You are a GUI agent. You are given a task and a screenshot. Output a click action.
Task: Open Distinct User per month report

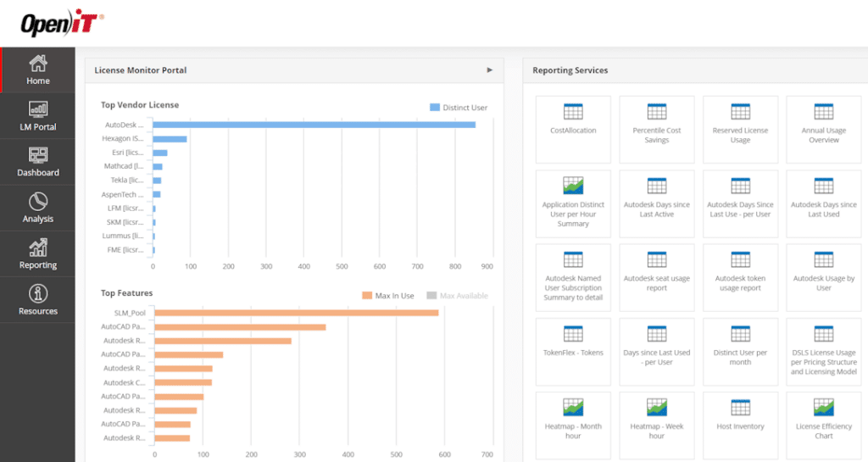740,352
